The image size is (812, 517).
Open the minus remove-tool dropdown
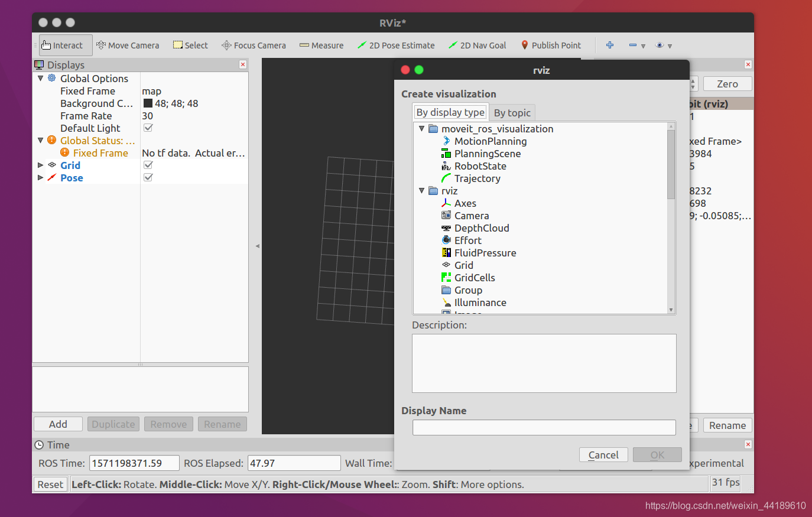point(637,45)
